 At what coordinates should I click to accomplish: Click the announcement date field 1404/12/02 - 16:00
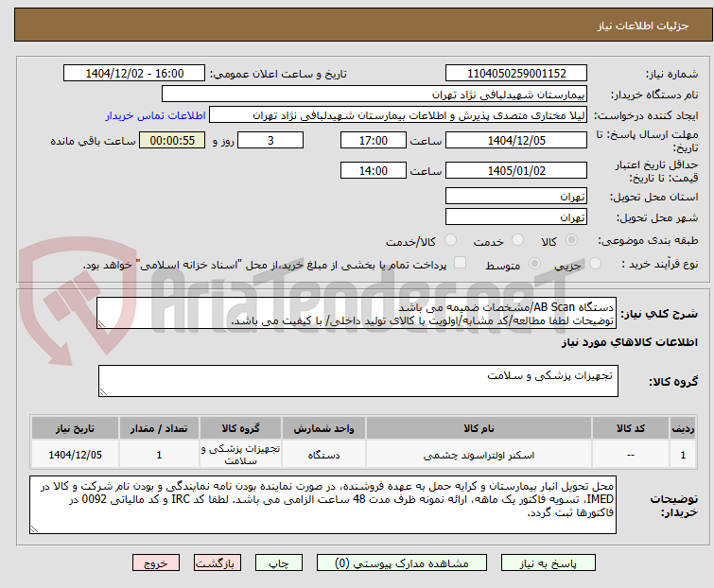[134, 74]
